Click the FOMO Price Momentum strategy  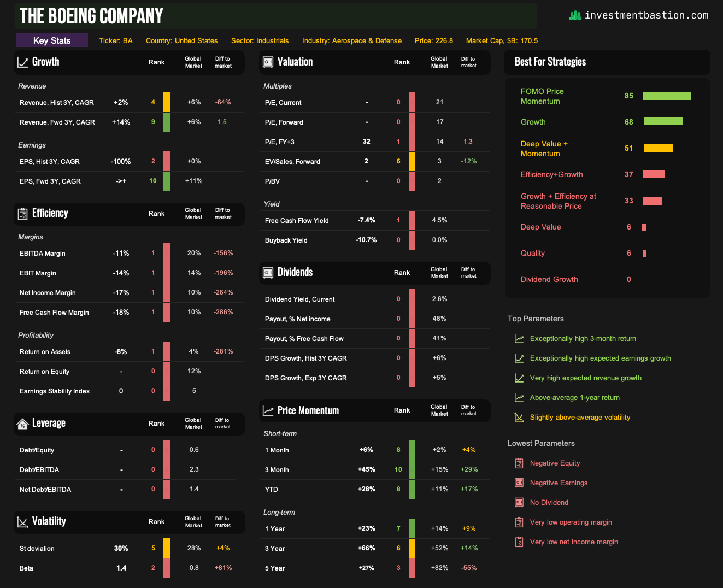542,96
